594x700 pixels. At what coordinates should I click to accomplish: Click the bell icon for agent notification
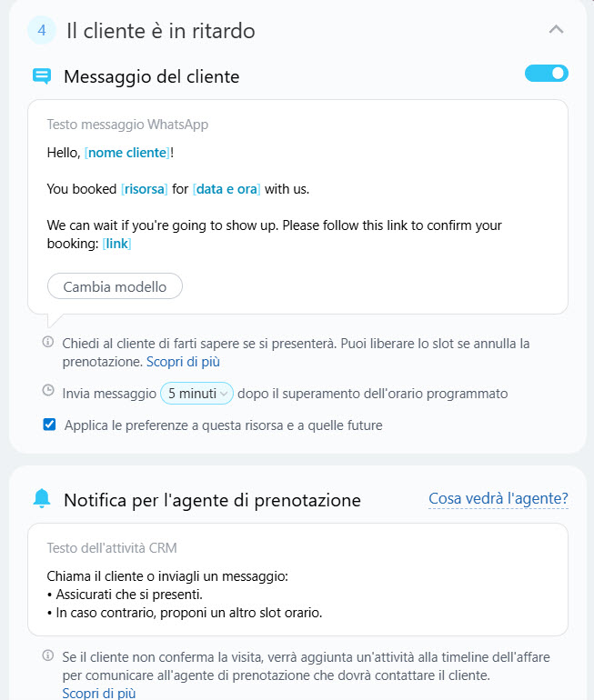[42, 499]
